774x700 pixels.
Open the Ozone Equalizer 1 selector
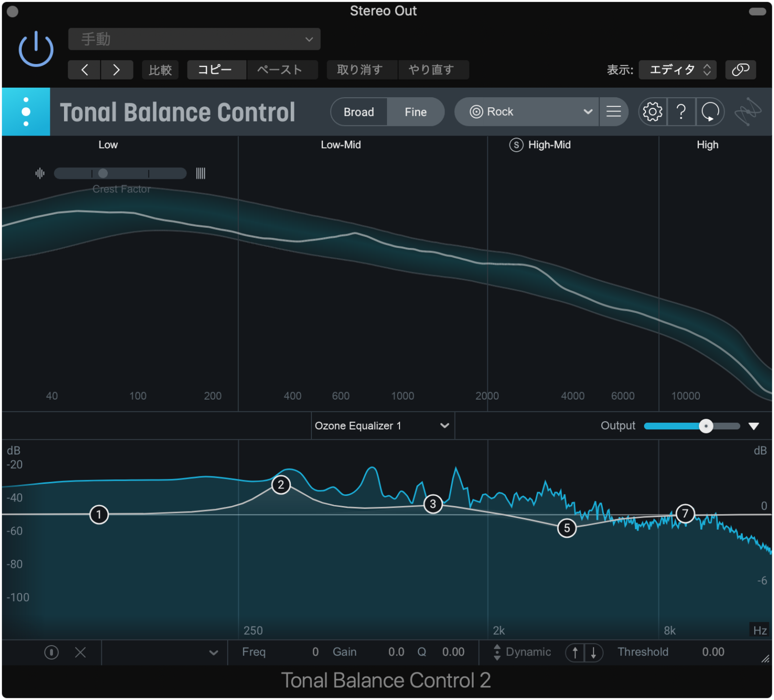coord(382,426)
